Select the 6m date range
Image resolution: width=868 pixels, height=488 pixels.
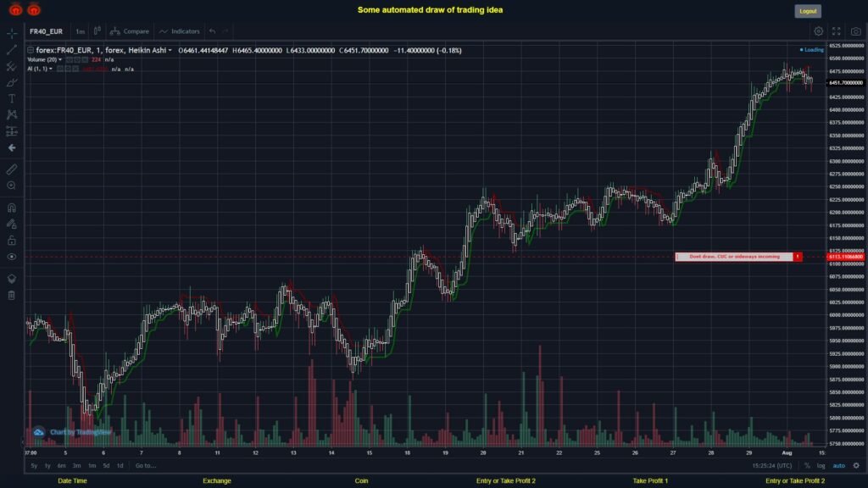[61, 466]
